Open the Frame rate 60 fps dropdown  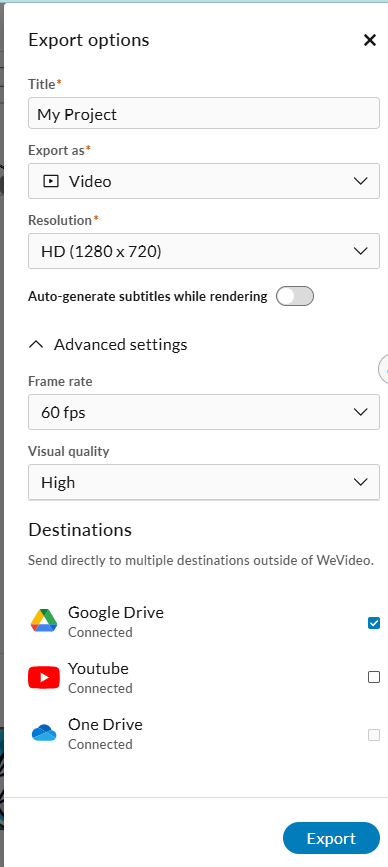[204, 412]
